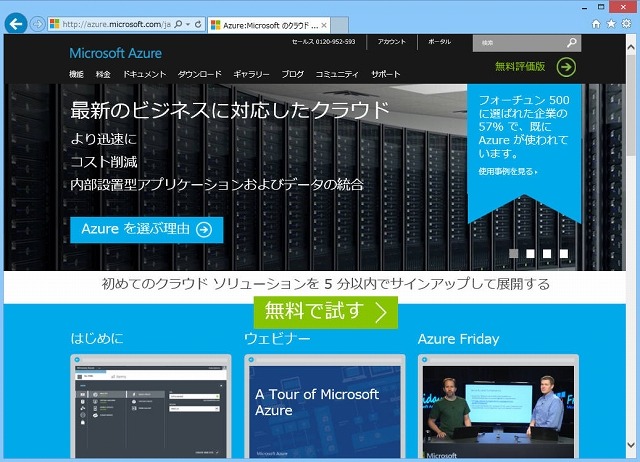Select the second carousel slide indicator
Screen dimensions: 640x462
point(530,254)
